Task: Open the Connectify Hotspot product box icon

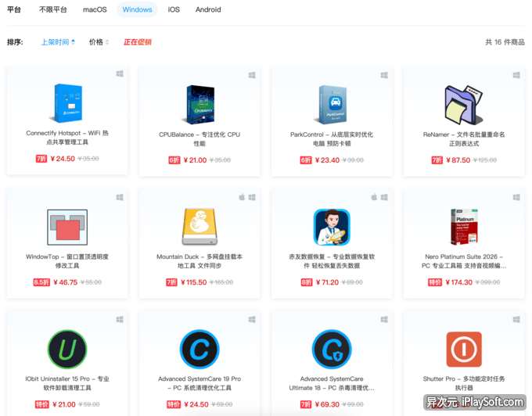Action: (x=67, y=103)
